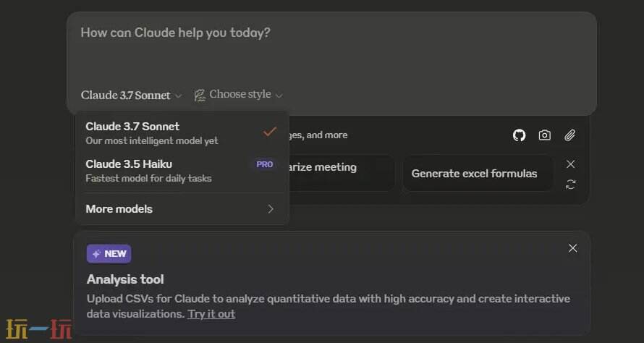Click the Analysis tool heading
644x343 pixels.
pos(125,279)
